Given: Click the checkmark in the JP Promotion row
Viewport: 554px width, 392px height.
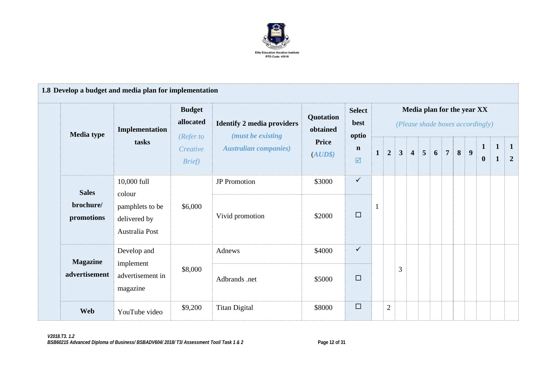Looking at the screenshot, I should (x=358, y=180).
